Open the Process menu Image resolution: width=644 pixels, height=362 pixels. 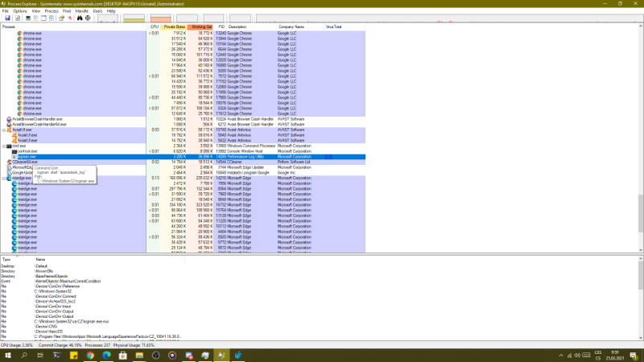pyautogui.click(x=52, y=11)
